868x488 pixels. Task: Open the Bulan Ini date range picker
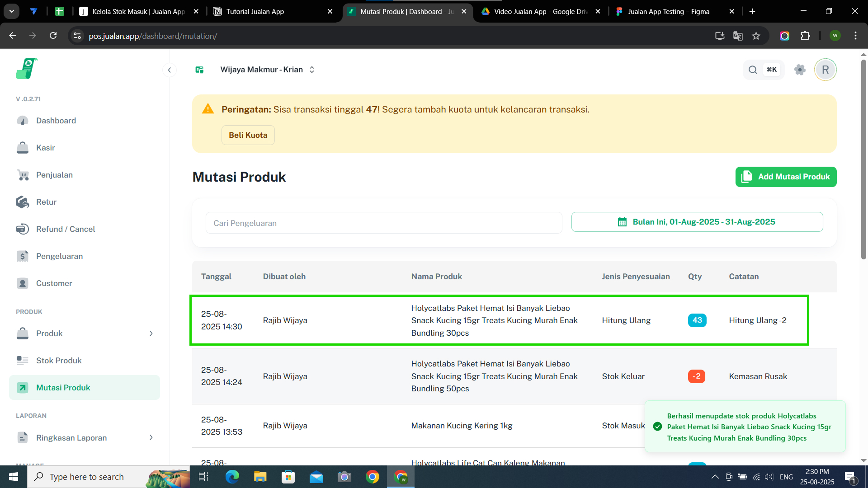pos(697,222)
